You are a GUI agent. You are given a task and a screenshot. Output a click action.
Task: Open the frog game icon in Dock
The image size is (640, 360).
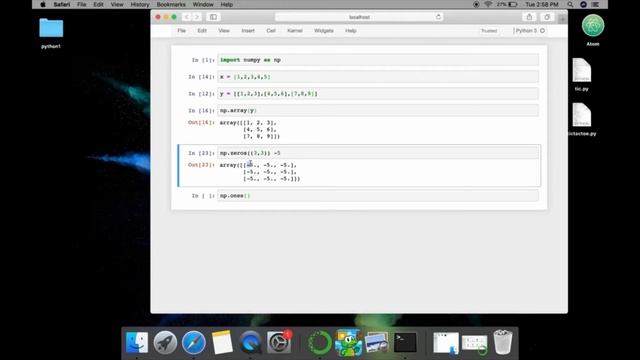tap(348, 342)
